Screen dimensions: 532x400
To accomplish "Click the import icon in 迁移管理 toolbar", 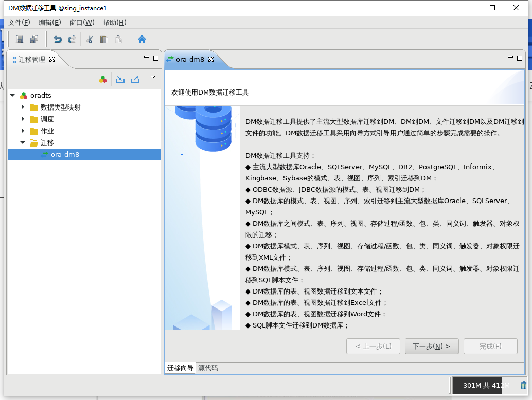I will coord(120,79).
